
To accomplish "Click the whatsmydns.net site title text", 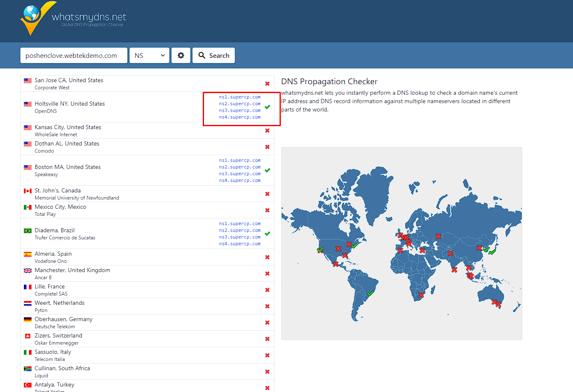I will [89, 17].
